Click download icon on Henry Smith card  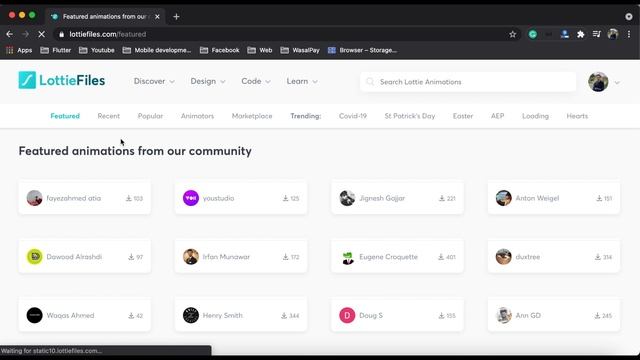click(x=284, y=316)
